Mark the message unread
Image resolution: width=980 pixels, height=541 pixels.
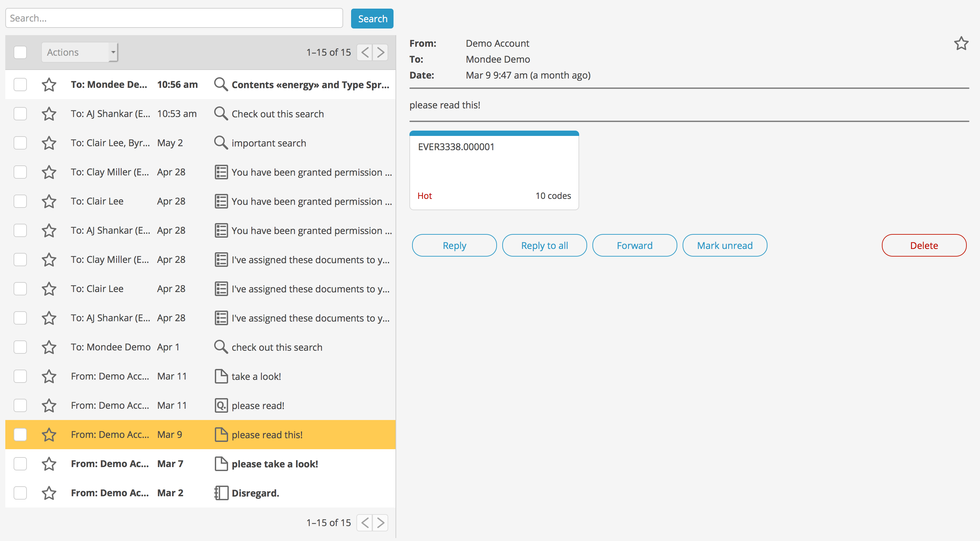pyautogui.click(x=725, y=245)
